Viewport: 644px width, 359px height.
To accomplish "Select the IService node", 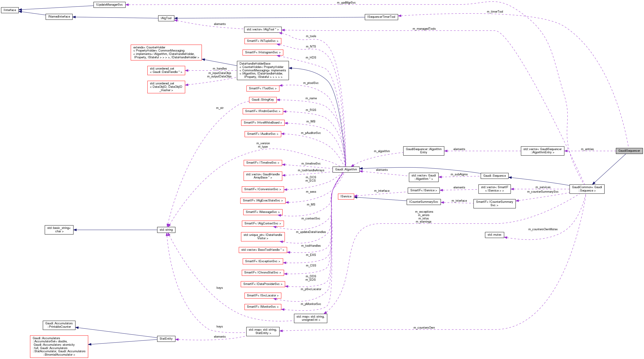I will click(x=346, y=197).
